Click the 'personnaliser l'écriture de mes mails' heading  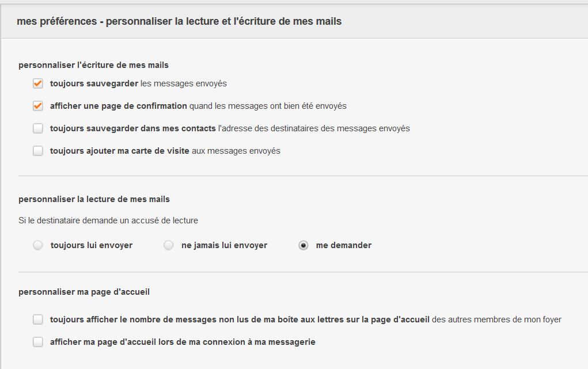(x=93, y=65)
